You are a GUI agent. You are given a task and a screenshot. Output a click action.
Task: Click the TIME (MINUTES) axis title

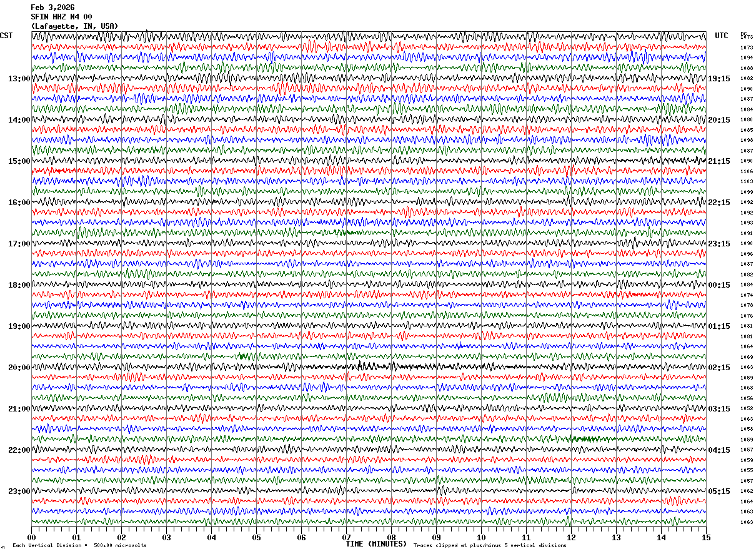click(x=376, y=544)
